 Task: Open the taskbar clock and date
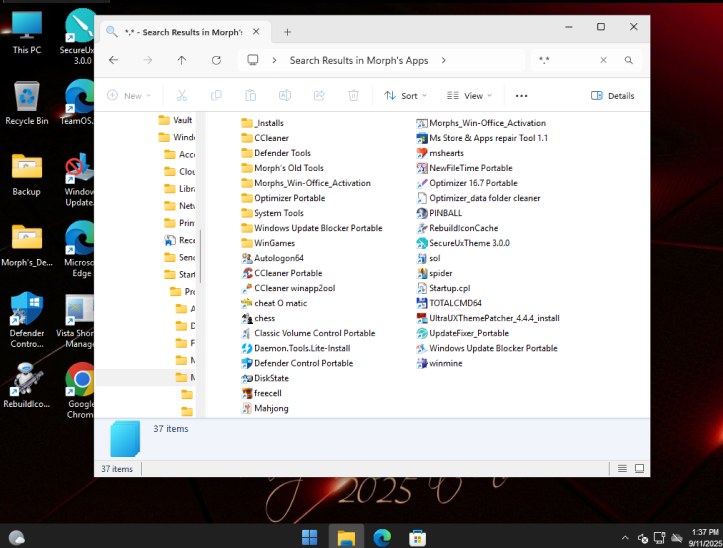(705, 538)
